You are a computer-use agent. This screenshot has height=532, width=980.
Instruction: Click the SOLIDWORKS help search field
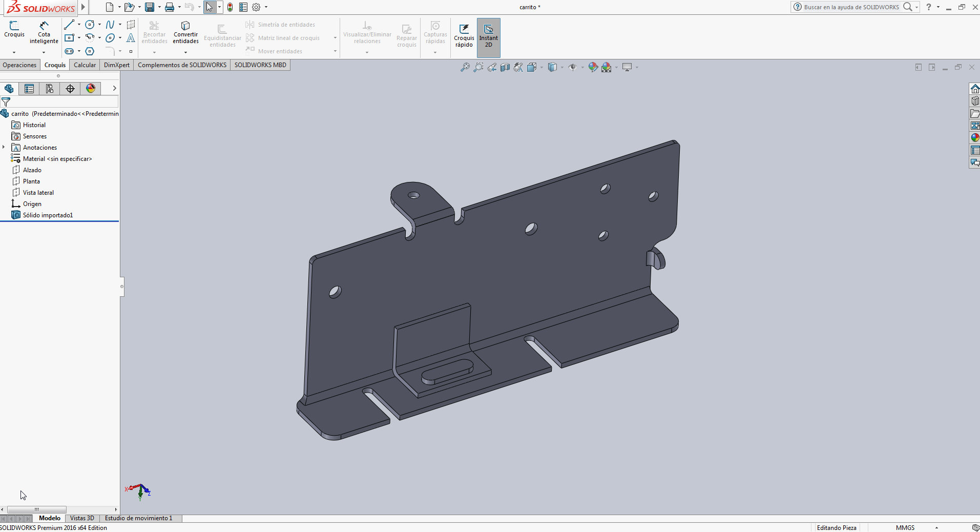tap(851, 7)
